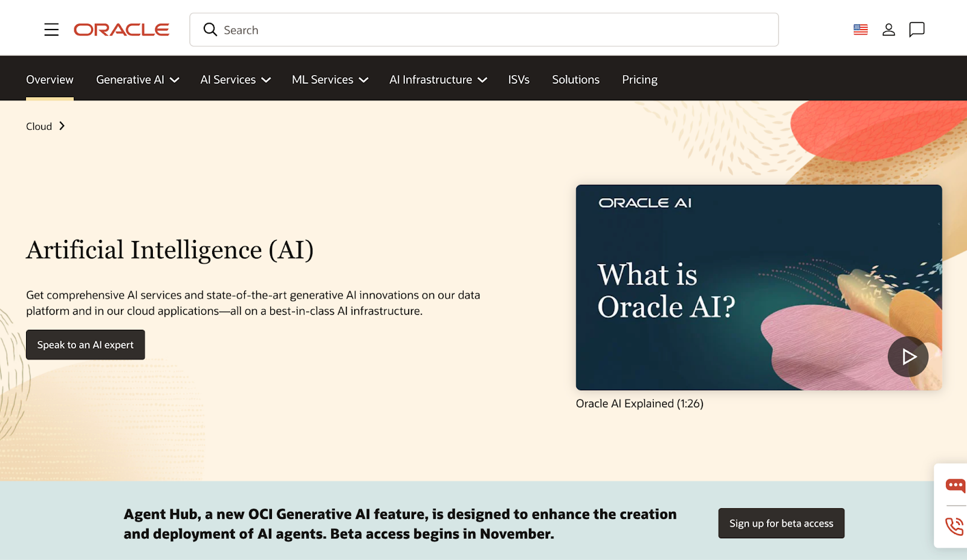Click the magnifying glass search icon

pos(210,29)
